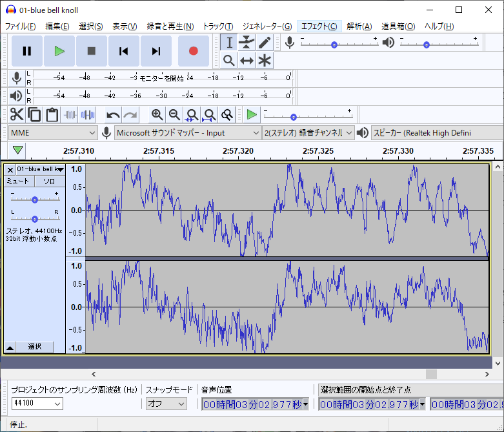Screen dimensions: 504x432
Task: Stop playback with the square Stop button
Action: point(92,51)
